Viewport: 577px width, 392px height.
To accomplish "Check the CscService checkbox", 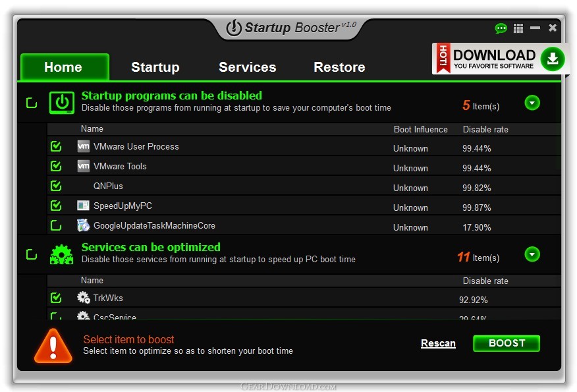I will (x=56, y=316).
